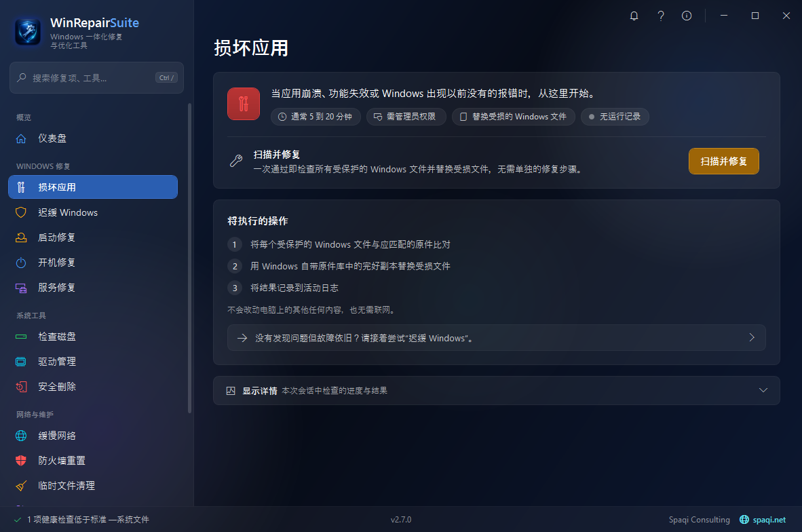Image resolution: width=802 pixels, height=532 pixels.
Task: Click the red repair tools header icon
Action: click(244, 104)
